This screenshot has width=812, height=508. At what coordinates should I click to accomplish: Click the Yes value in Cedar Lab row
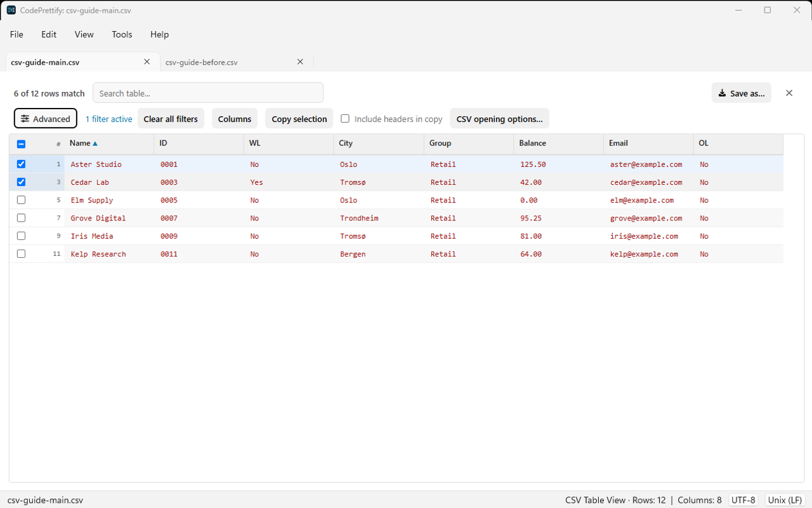click(x=256, y=182)
